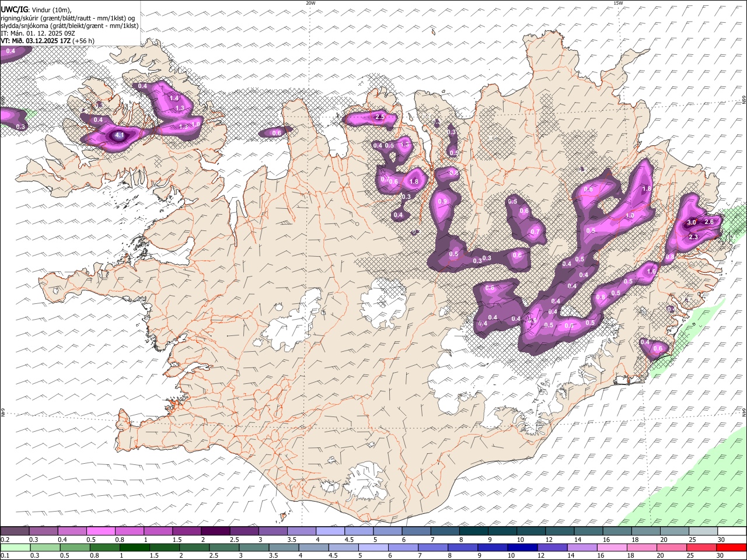Click the '(+56 h)' forecast offset text
The width and height of the screenshot is (747, 560).
(x=84, y=41)
